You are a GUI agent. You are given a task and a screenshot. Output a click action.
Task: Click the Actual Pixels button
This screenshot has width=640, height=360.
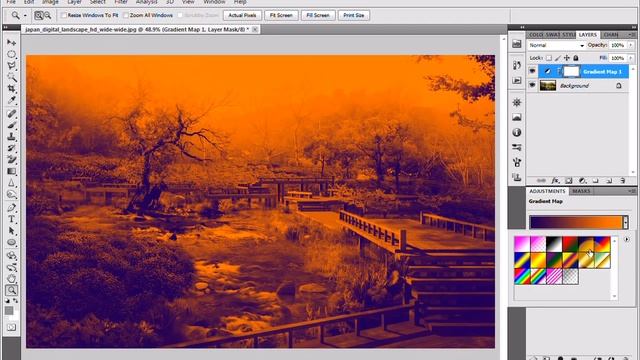242,16
